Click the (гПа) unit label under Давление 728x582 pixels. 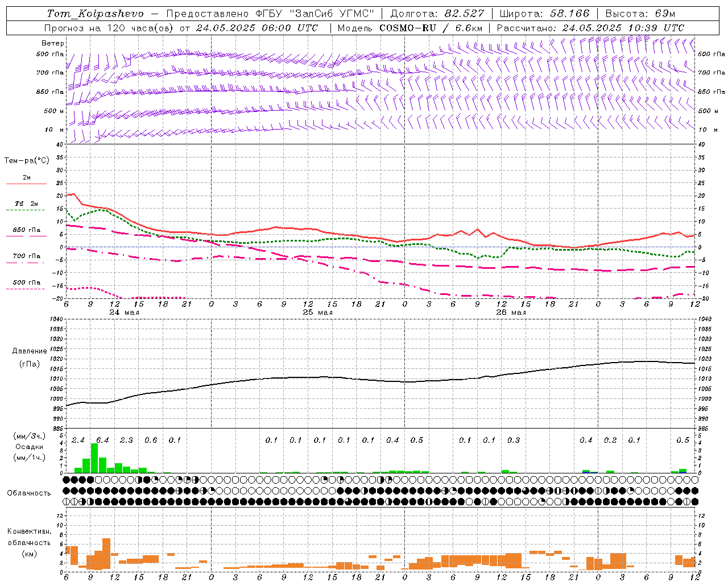coord(30,364)
